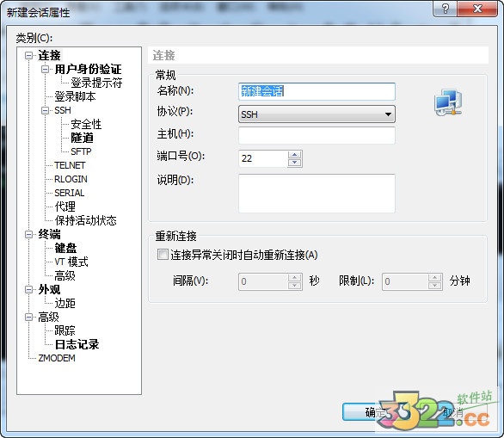Close the 新建会话属性 dialog
Viewport: 504px width, 438px height.
pos(477,9)
